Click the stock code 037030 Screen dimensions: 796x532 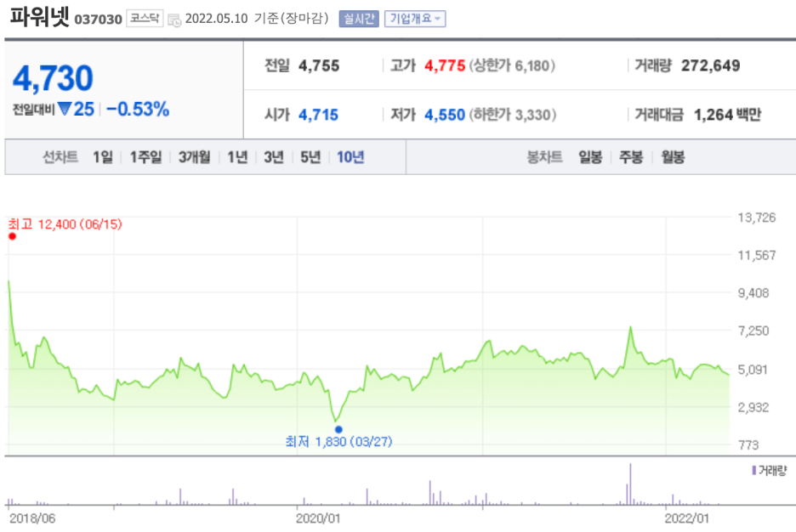[x=98, y=20]
